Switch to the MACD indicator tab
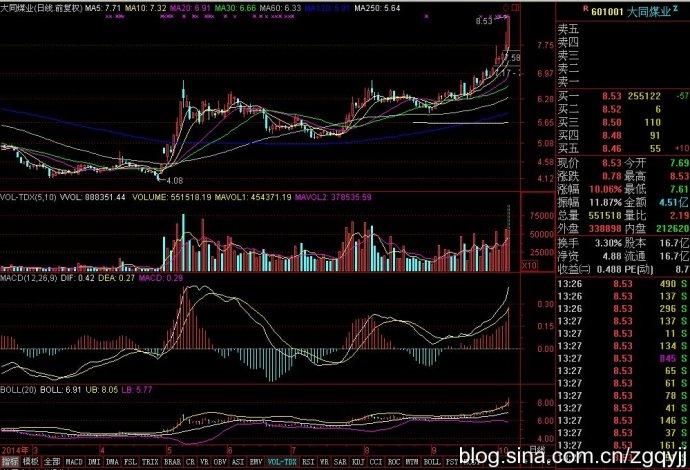 [x=74, y=462]
